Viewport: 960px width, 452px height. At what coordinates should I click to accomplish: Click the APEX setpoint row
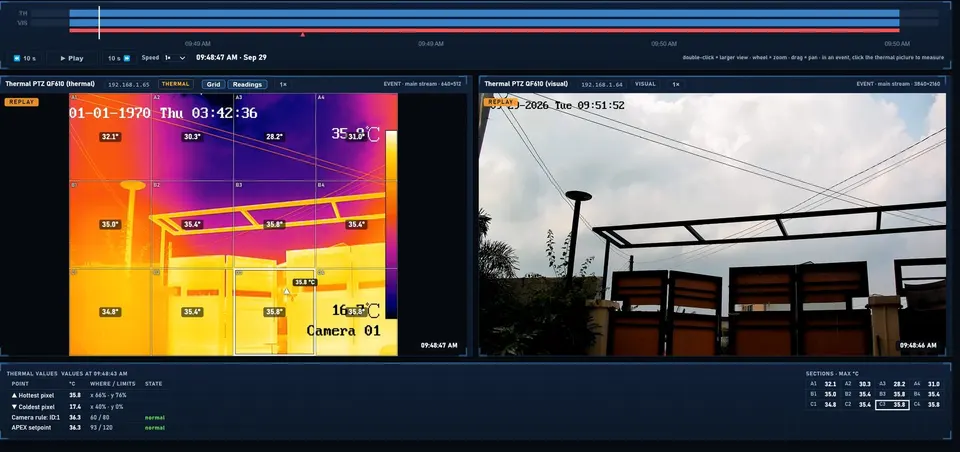click(x=89, y=428)
